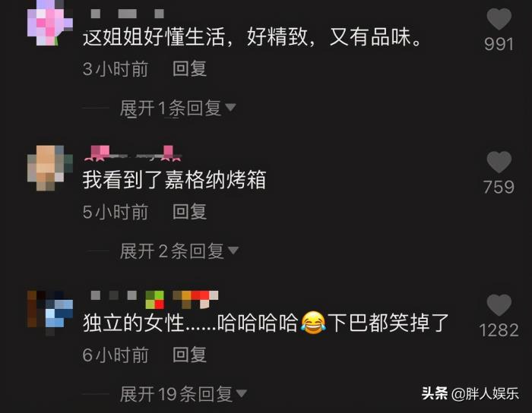
Task: Tap the 991 like count
Action: [499, 44]
